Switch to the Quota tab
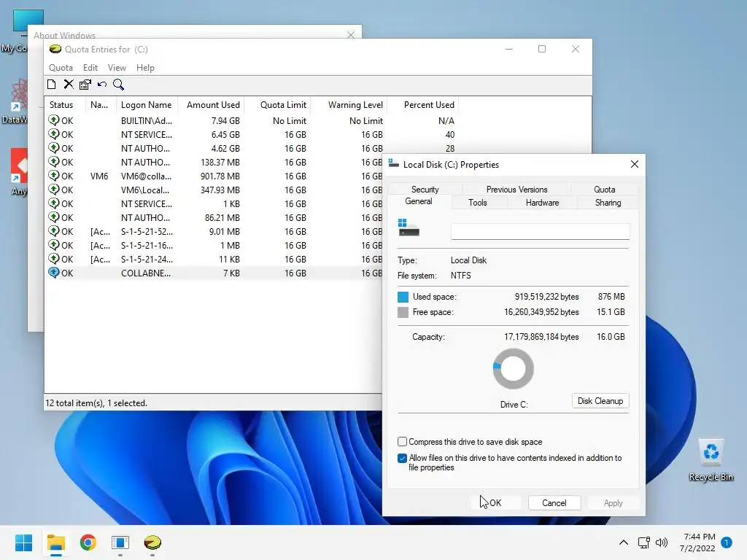747x560 pixels. pos(605,189)
